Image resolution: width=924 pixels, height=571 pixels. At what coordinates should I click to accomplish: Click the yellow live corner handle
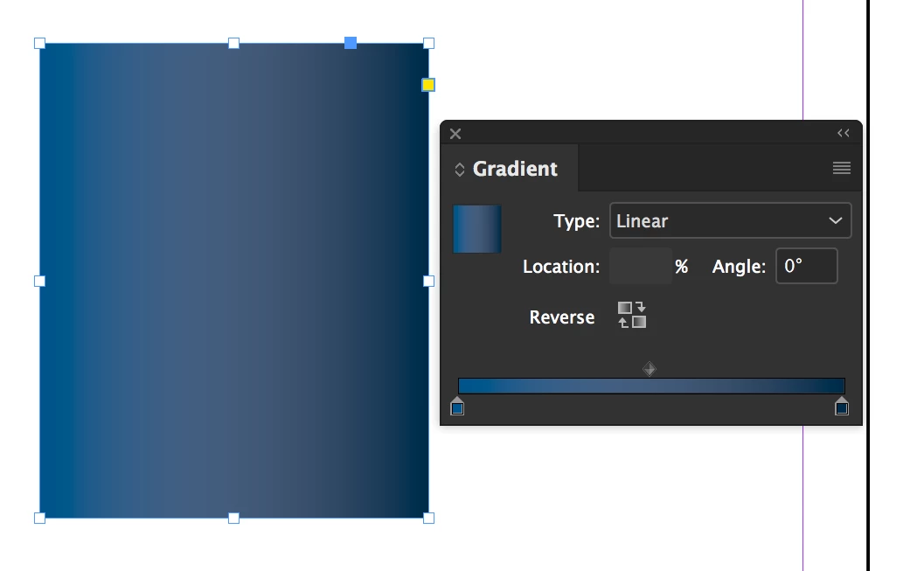click(428, 85)
